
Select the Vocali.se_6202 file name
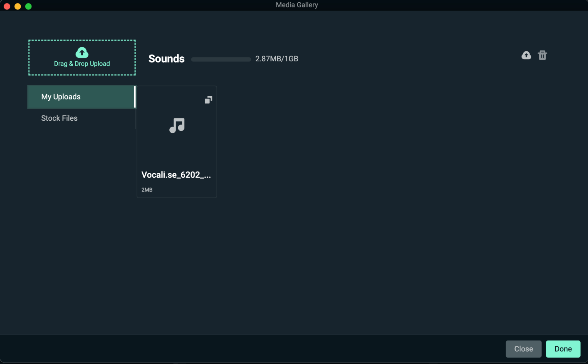tap(176, 175)
